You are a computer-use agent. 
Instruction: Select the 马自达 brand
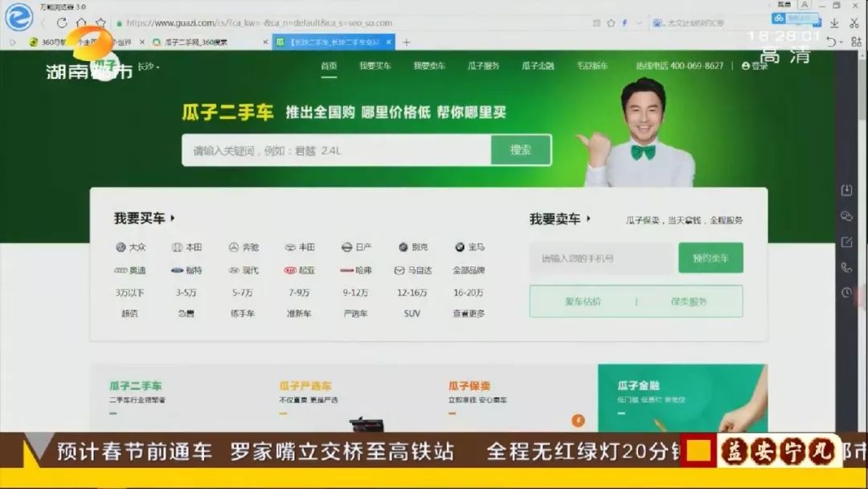tap(413, 270)
